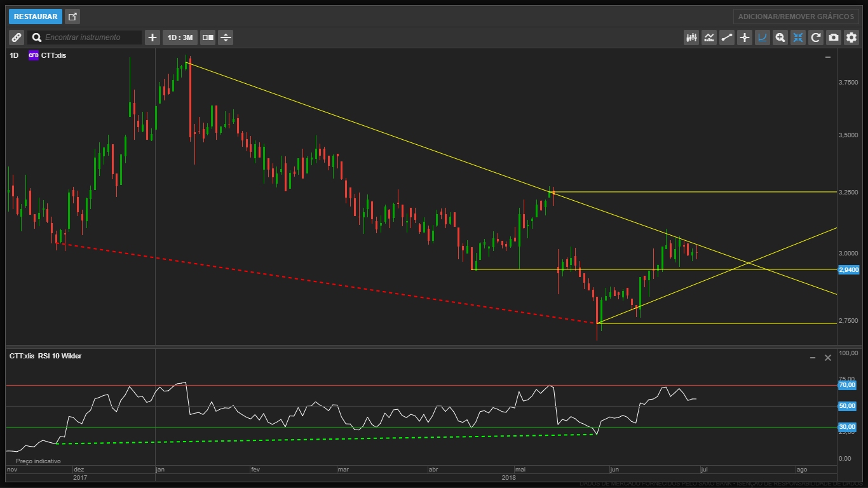This screenshot has height=488, width=868.
Task: Click the 70,00 RSI level tag
Action: [847, 385]
